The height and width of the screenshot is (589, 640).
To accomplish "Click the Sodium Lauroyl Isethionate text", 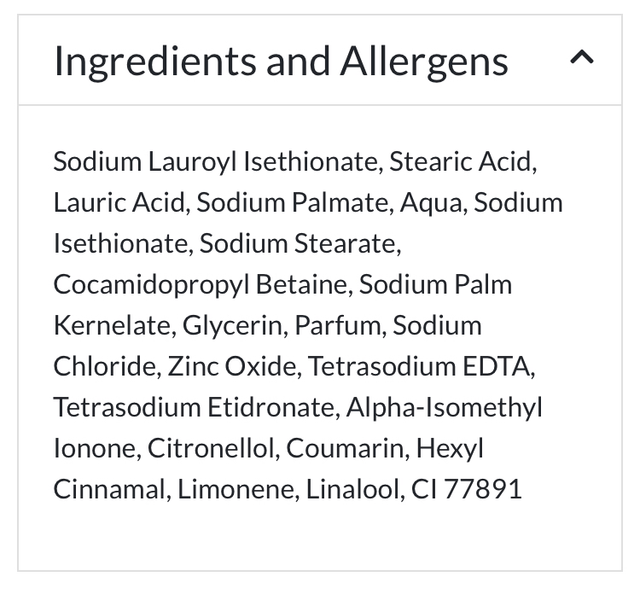I will tap(215, 161).
